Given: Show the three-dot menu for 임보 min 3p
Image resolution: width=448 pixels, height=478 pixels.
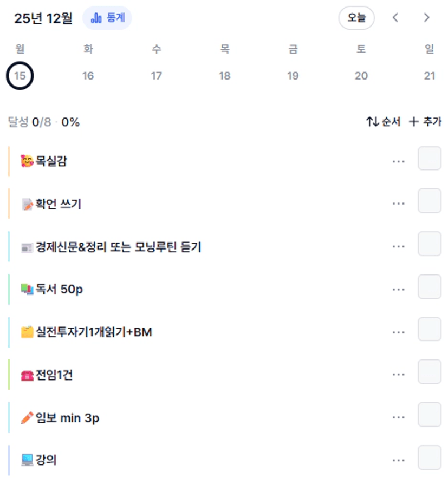Looking at the screenshot, I should pyautogui.click(x=399, y=418).
